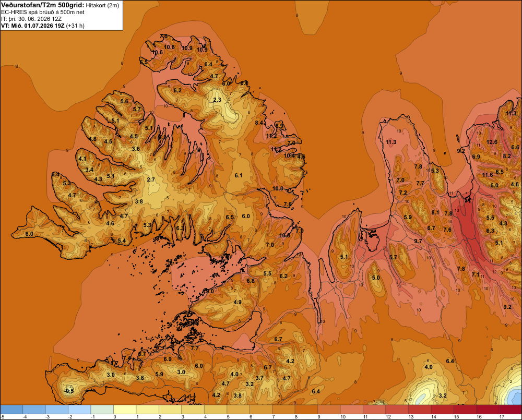Select the legend swatch between 4 and 5
522x420 pixels.
[216, 410]
